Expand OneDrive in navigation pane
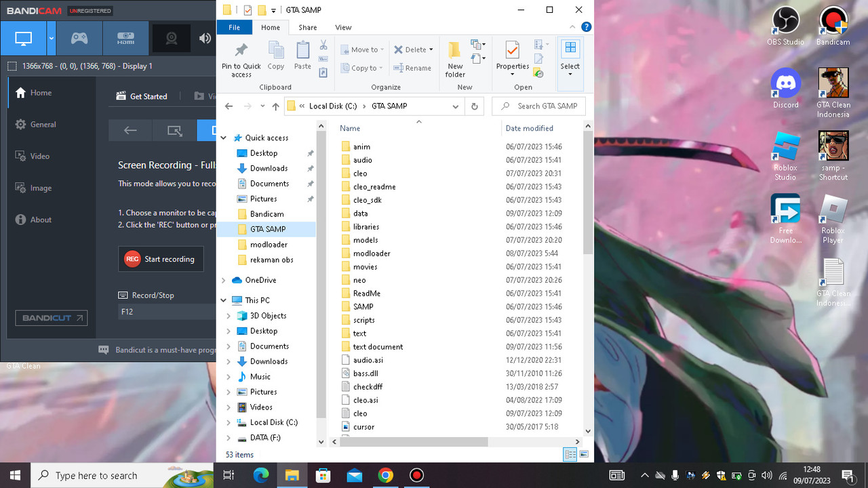Viewport: 868px width, 488px height. tap(224, 280)
